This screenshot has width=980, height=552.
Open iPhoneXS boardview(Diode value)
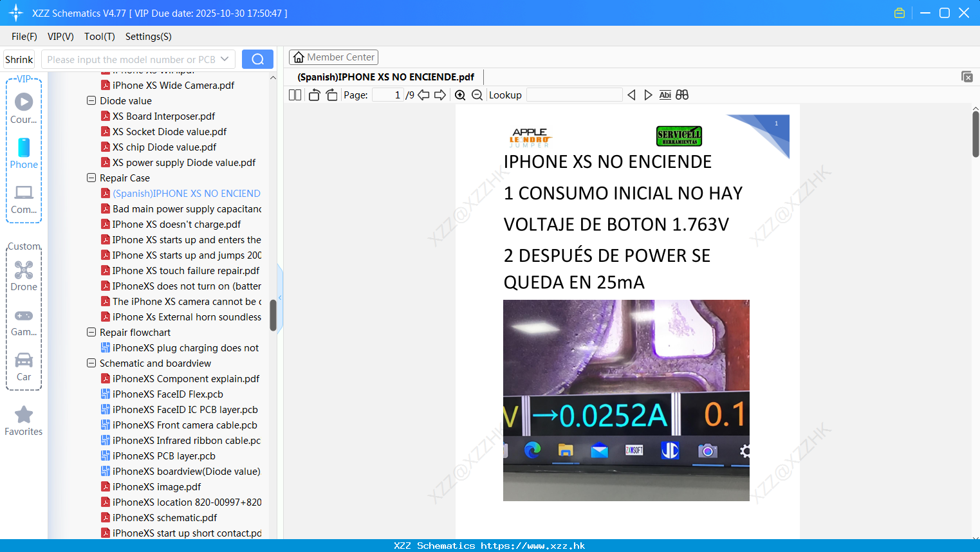tap(187, 471)
